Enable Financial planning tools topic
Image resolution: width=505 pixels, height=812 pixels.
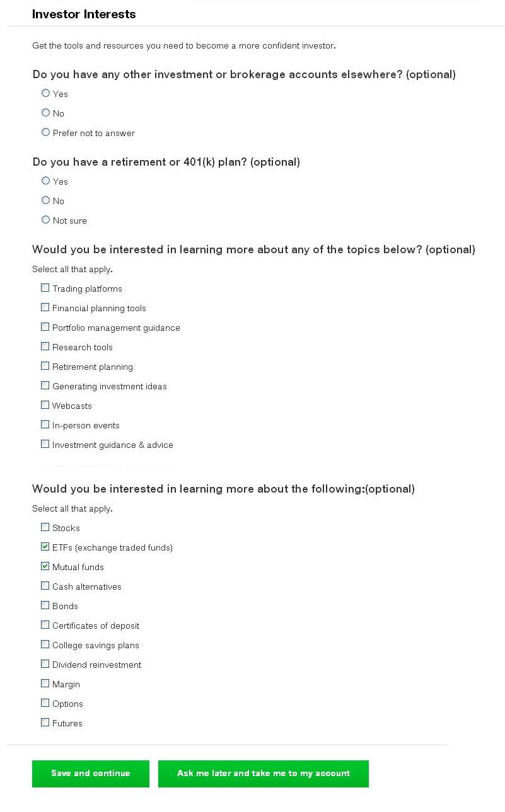(x=45, y=307)
